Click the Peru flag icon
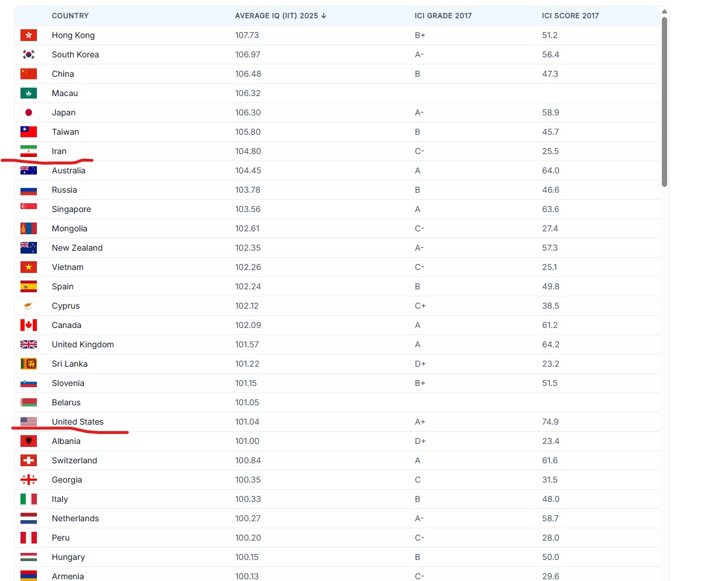Viewport: 728px width, 581px height. (x=29, y=538)
